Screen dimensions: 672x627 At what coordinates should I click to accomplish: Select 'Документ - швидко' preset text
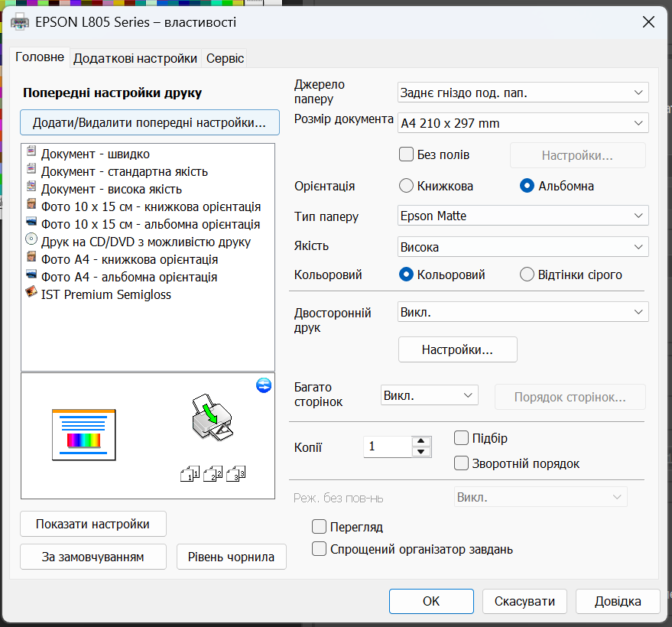pos(95,154)
